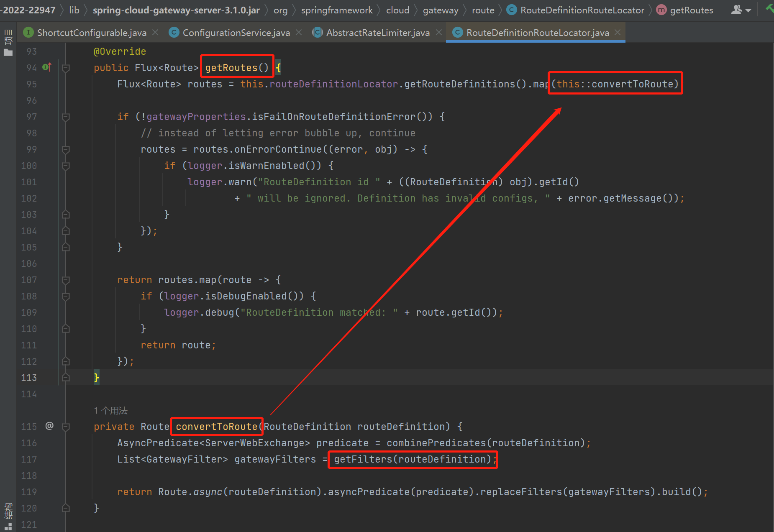
Task: Open the user account icon menu
Action: pos(741,10)
